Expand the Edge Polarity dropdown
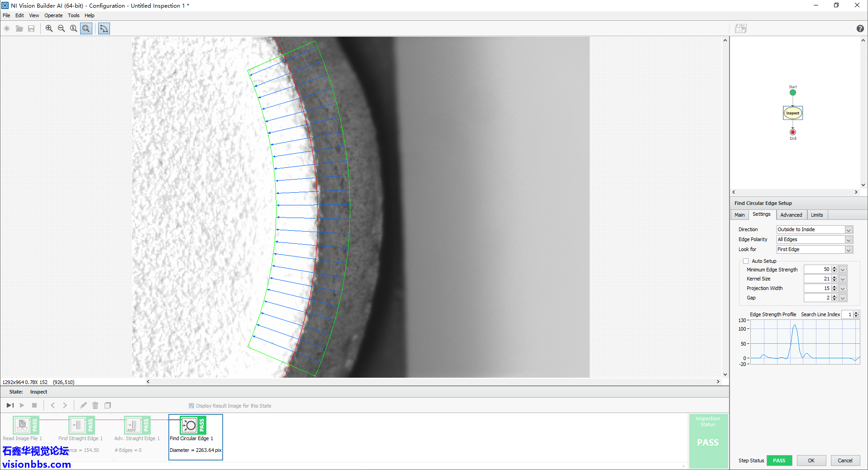Image resolution: width=868 pixels, height=470 pixels. click(848, 240)
